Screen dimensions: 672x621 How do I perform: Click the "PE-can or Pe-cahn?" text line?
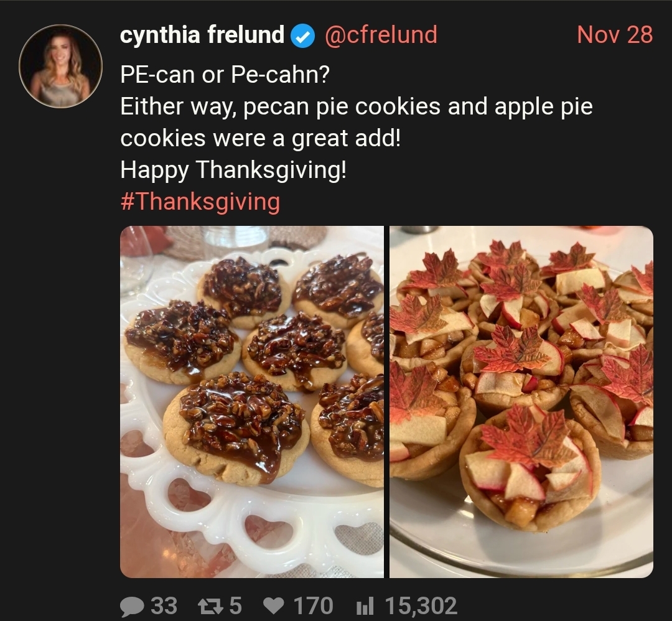(x=225, y=75)
